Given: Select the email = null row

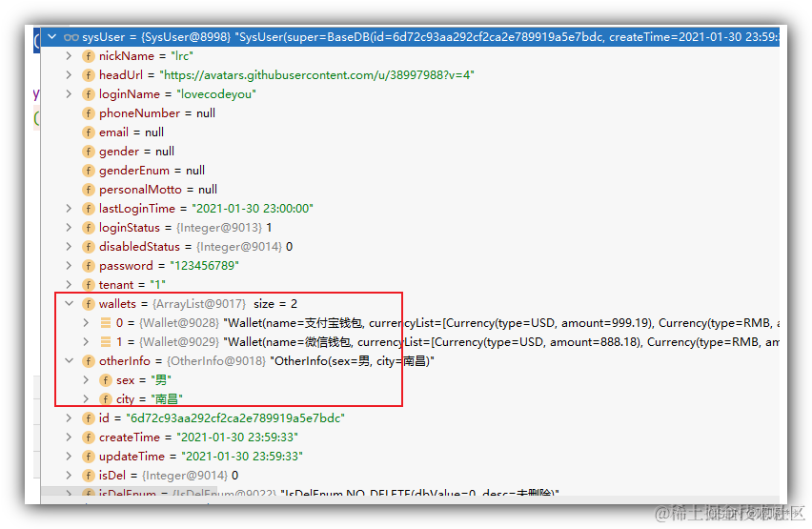Looking at the screenshot, I should 410,132.
